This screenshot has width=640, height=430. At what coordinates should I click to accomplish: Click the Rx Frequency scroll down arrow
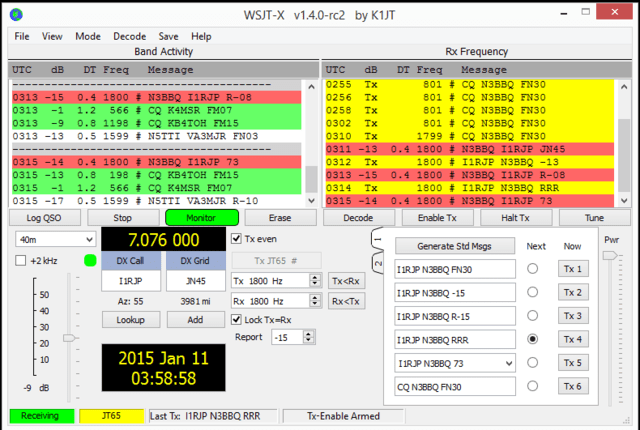[624, 200]
